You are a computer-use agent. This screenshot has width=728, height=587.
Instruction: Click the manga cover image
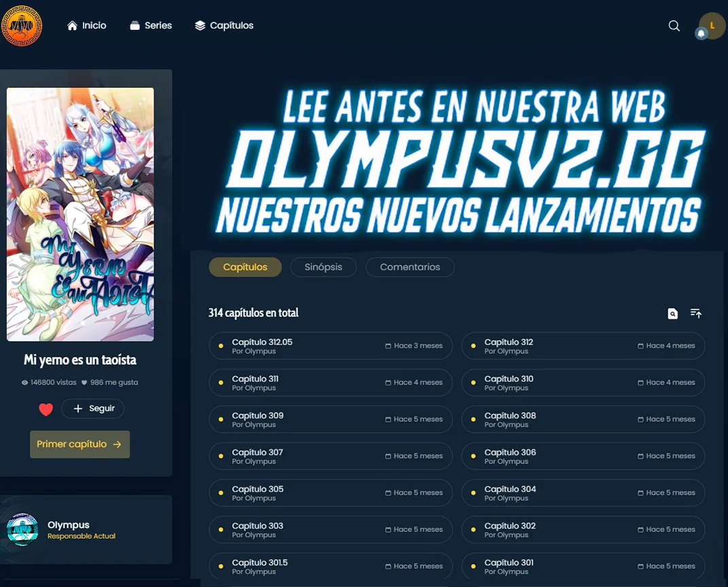point(80,214)
